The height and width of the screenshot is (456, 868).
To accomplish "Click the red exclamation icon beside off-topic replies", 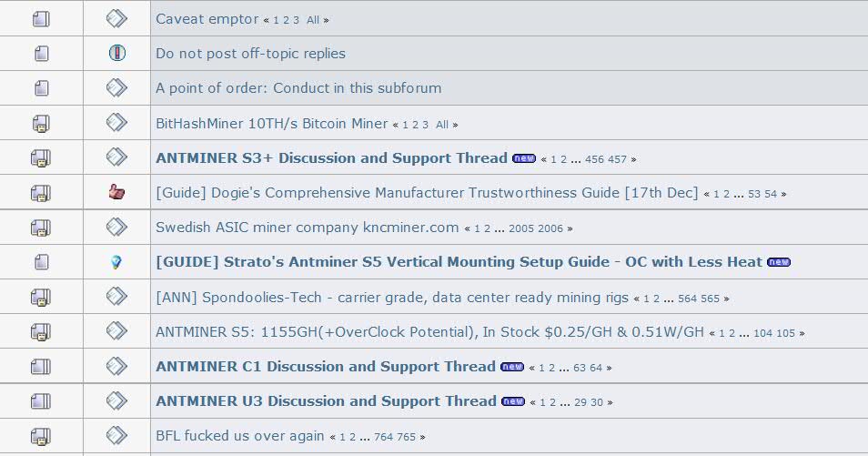I will click(116, 53).
